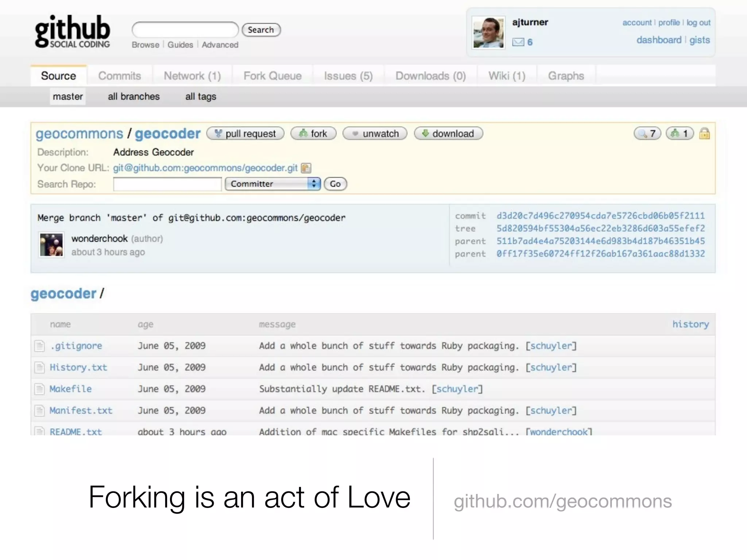Switch to the Commits tab
The width and height of the screenshot is (747, 560).
[120, 76]
